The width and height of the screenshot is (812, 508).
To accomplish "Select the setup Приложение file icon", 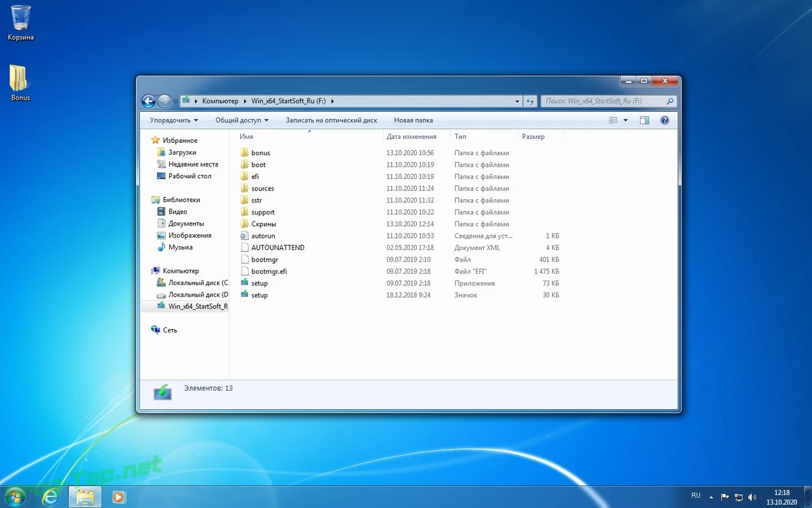I will (245, 283).
